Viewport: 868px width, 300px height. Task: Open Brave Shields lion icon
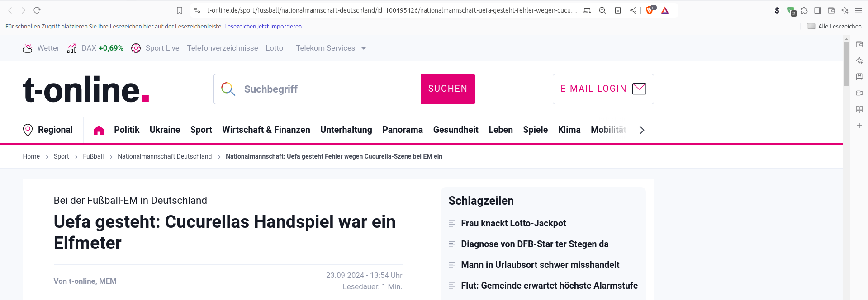tap(650, 10)
